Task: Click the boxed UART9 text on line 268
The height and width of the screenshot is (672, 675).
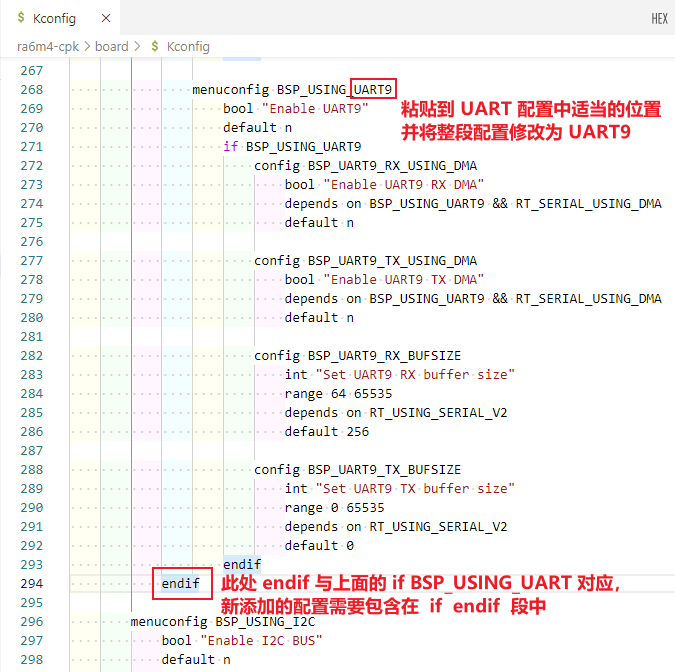Action: pos(375,89)
